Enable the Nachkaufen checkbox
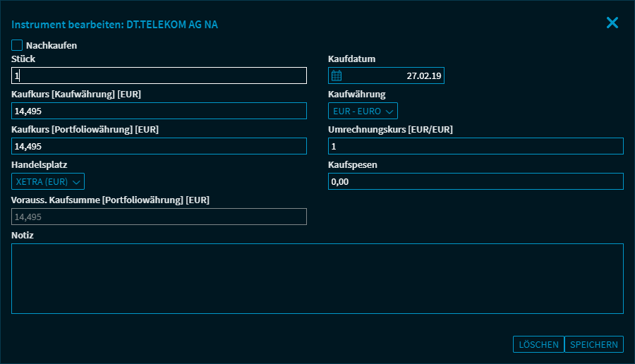 pyautogui.click(x=17, y=45)
